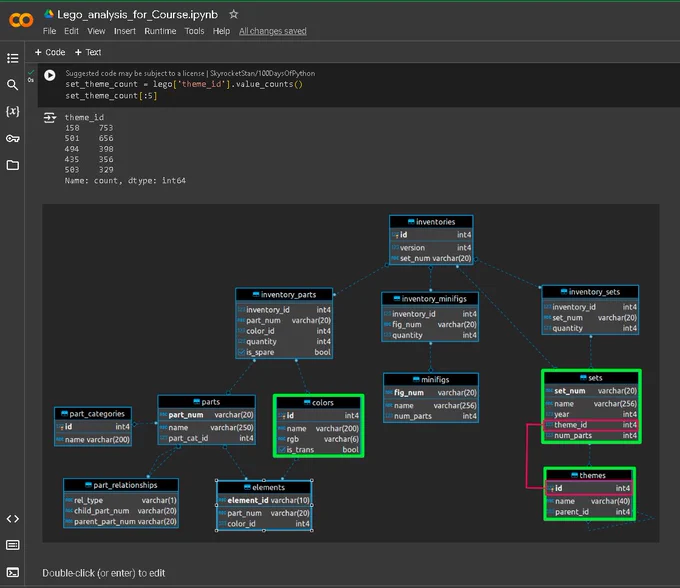Open the Tools menu

click(x=194, y=31)
